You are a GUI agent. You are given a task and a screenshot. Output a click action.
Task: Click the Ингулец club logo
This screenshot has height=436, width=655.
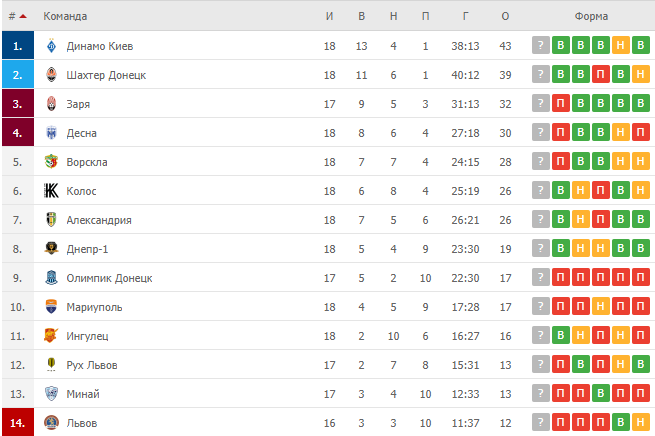pyautogui.click(x=51, y=336)
